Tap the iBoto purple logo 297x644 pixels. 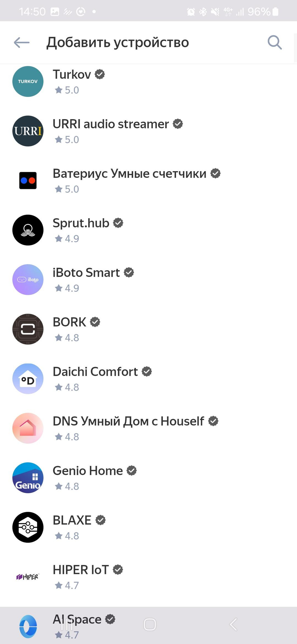point(28,280)
